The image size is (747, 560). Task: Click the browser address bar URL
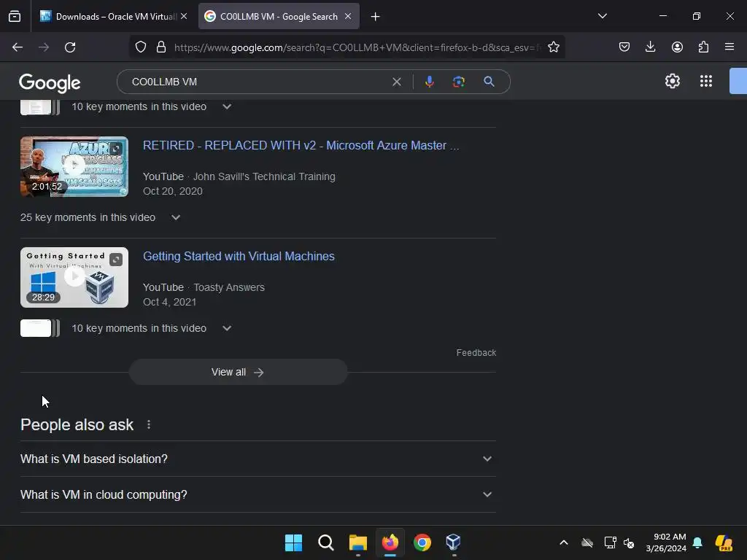click(x=357, y=47)
